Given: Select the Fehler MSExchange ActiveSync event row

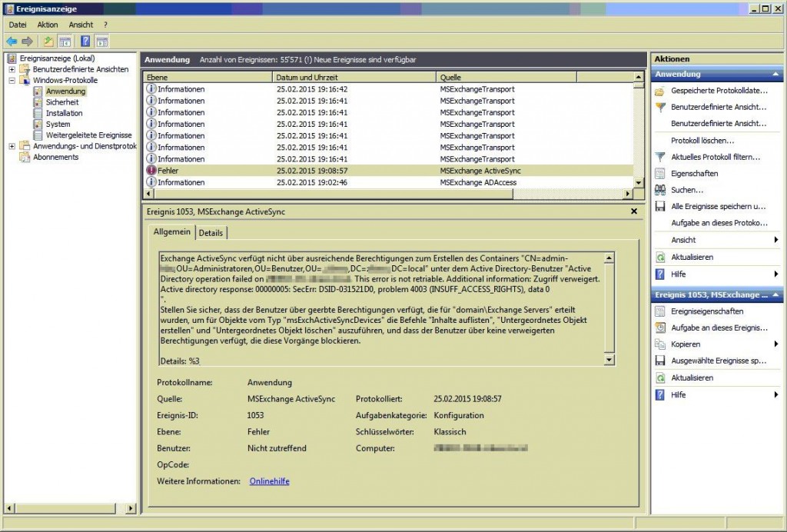Looking at the screenshot, I should 307,170.
